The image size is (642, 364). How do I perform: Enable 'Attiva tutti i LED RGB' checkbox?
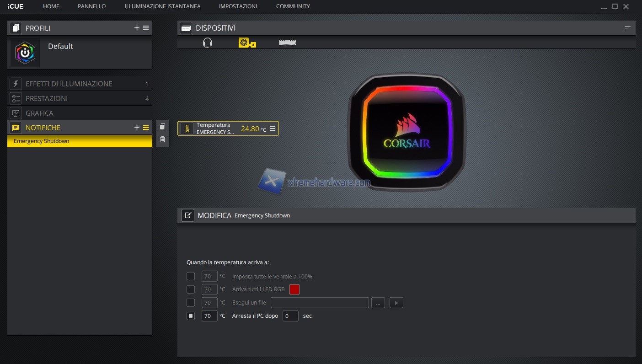click(191, 289)
